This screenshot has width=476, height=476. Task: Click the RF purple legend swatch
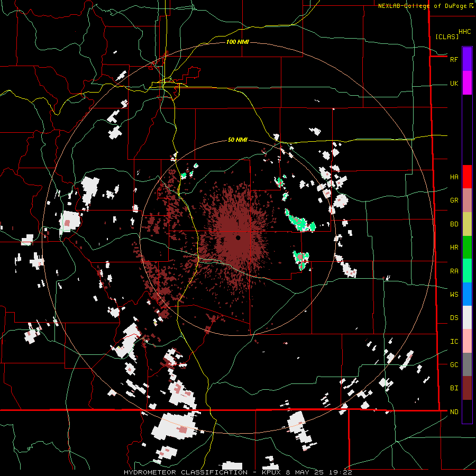pos(467,59)
